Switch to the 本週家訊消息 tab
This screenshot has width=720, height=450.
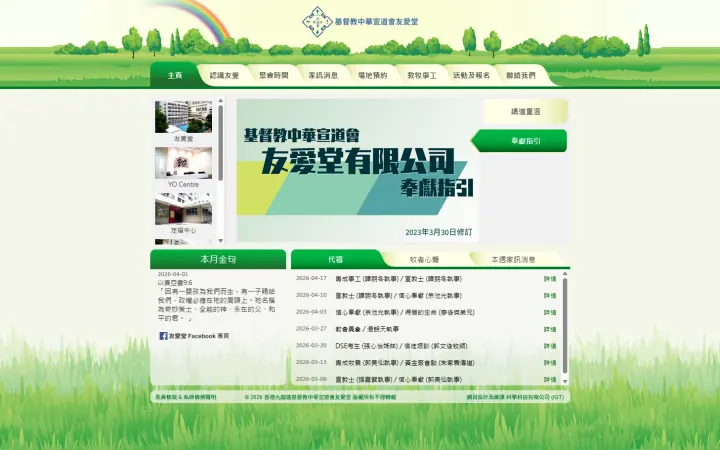point(513,260)
